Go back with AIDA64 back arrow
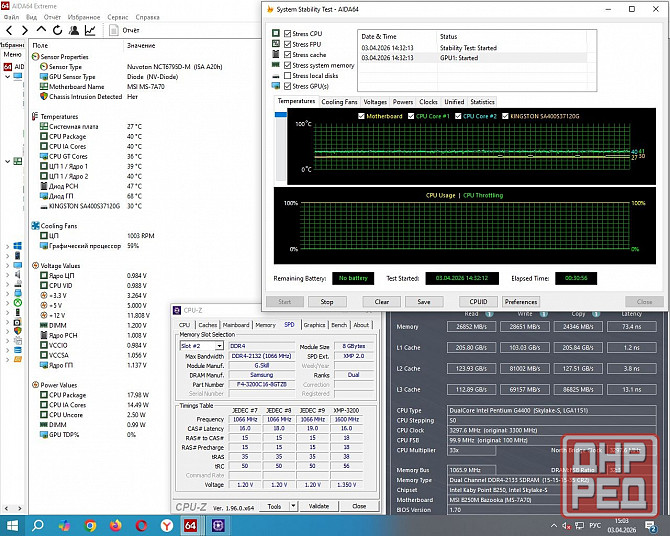This screenshot has height=536, width=670. [9, 30]
